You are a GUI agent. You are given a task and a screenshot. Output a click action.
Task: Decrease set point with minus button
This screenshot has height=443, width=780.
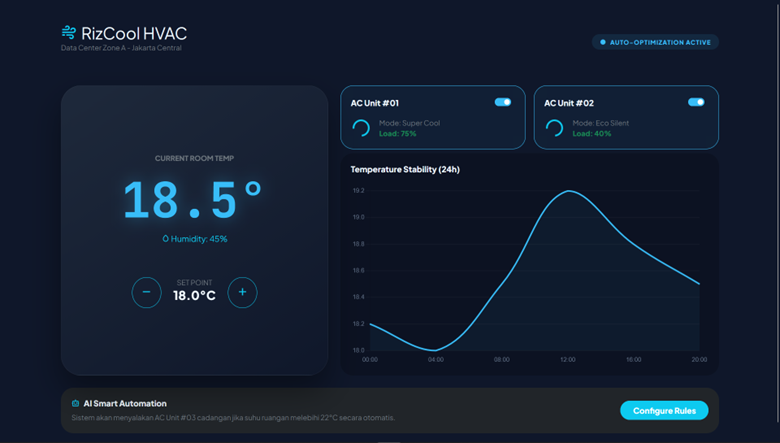tap(146, 292)
